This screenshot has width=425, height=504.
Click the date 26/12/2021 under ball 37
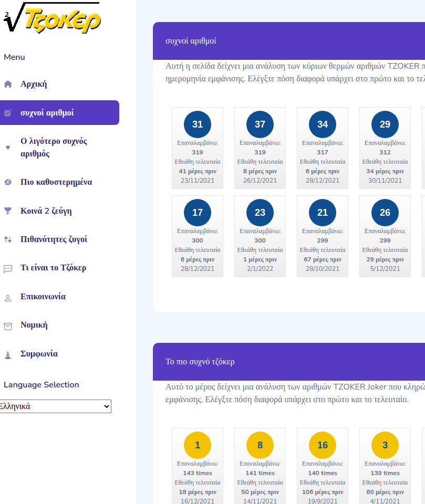[260, 180]
